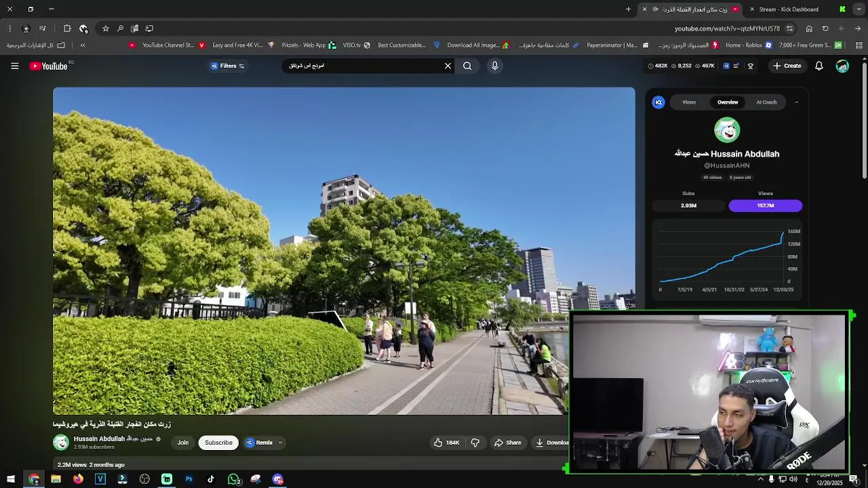Close the active YouTube tab
Screen dimensions: 868x488
click(644, 9)
